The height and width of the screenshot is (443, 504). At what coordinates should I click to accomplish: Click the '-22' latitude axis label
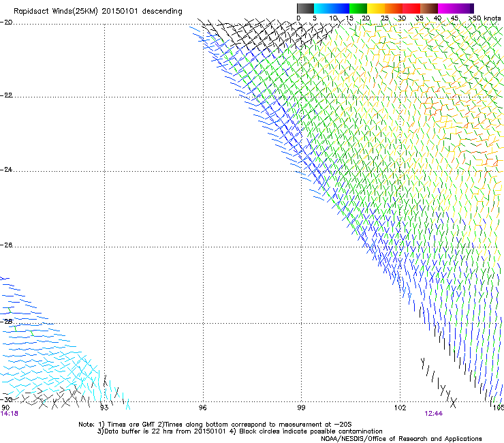pyautogui.click(x=6, y=95)
